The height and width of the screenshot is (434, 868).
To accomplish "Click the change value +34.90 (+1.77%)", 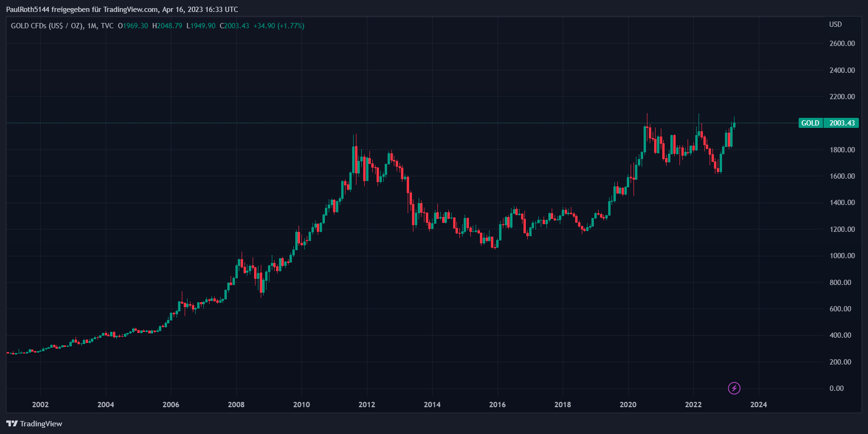I will pos(279,26).
